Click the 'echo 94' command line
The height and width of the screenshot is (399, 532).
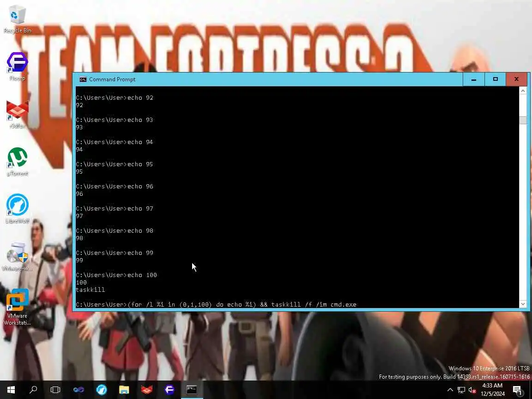click(x=115, y=142)
